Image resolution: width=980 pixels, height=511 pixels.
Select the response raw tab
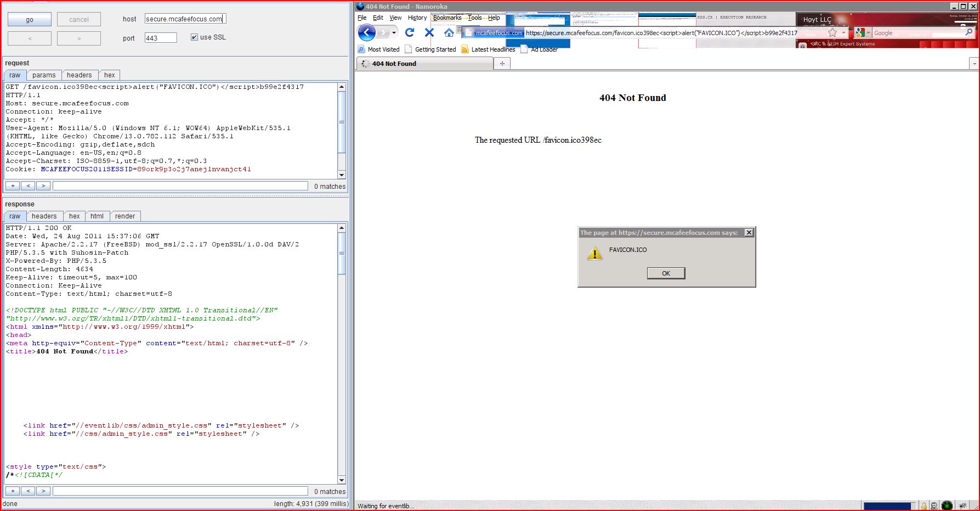[x=15, y=216]
